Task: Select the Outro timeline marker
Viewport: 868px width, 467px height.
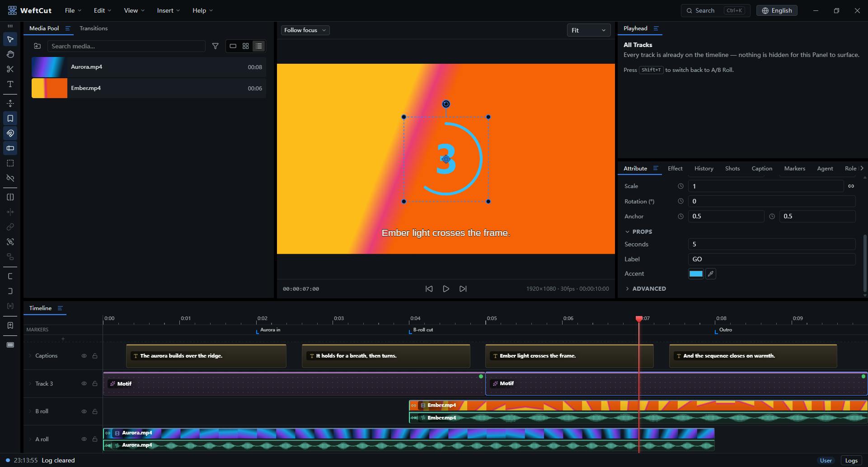Action: pos(723,330)
